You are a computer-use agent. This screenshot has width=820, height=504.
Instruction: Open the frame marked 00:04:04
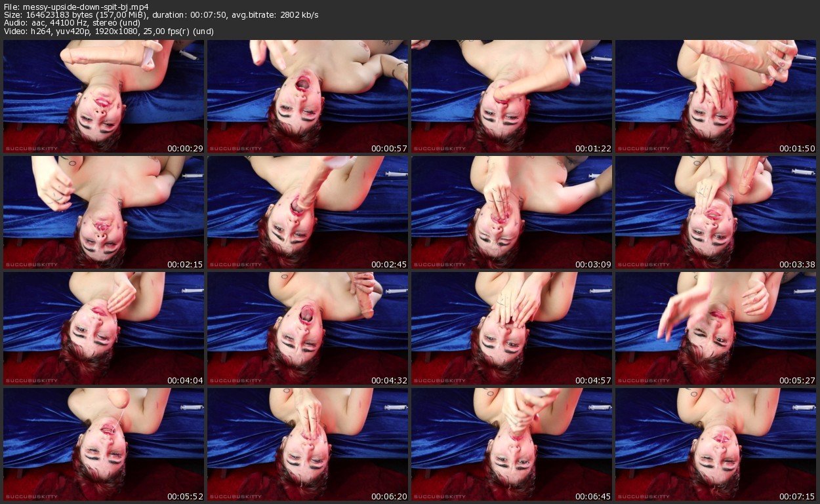(x=104, y=328)
